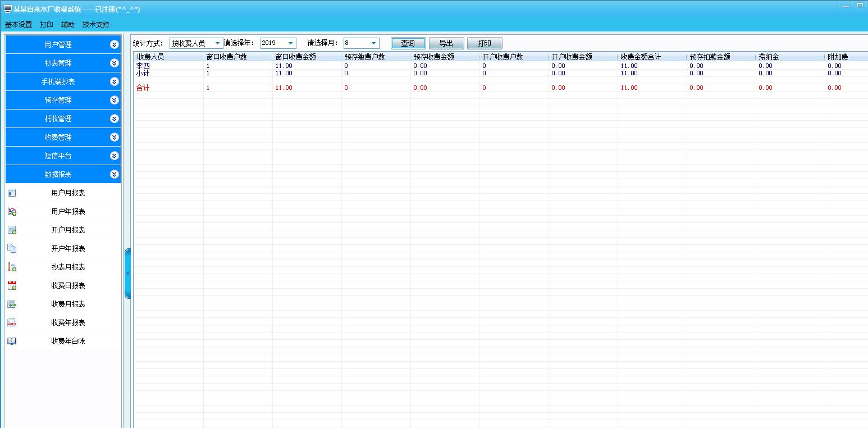This screenshot has height=428, width=868.
Task: Click the 收费年报表 icon
Action: [x=12, y=322]
